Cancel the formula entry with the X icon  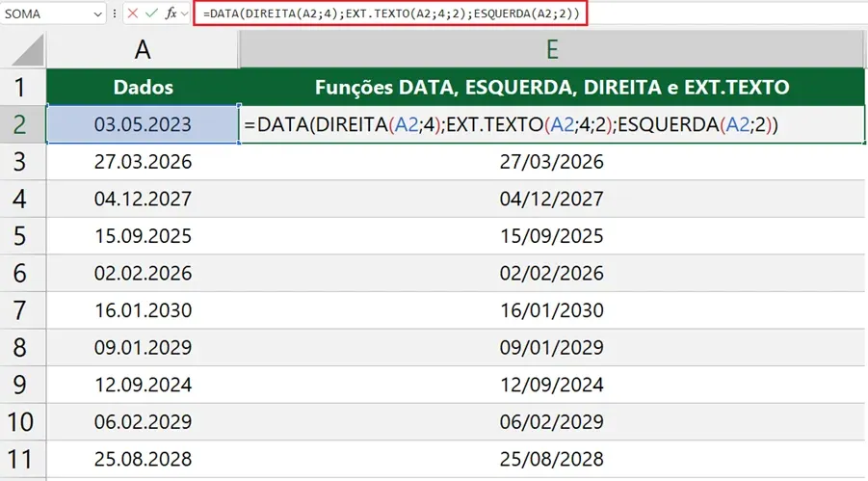point(132,13)
